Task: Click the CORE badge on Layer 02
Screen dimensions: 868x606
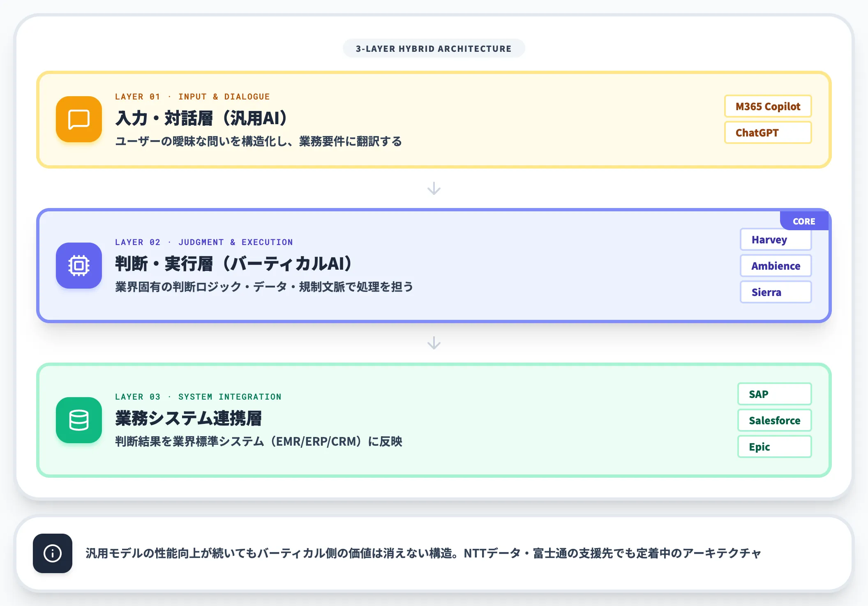Action: coord(804,221)
